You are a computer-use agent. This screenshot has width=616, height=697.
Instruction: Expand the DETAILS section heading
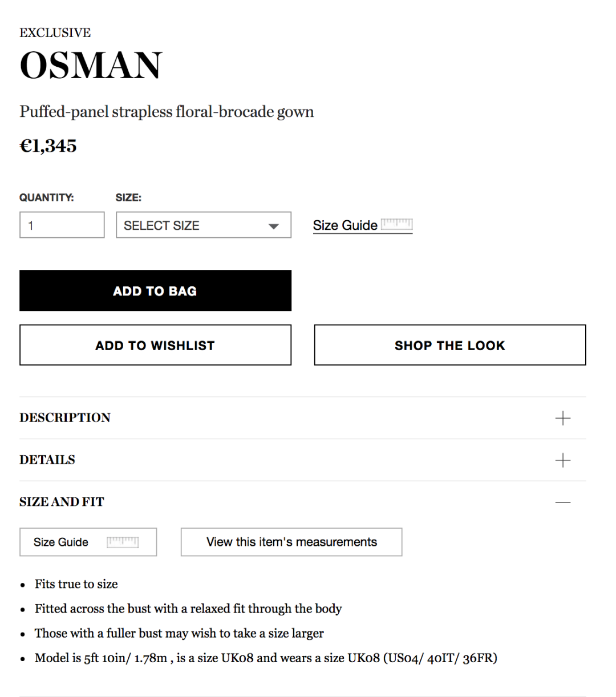[x=47, y=460]
